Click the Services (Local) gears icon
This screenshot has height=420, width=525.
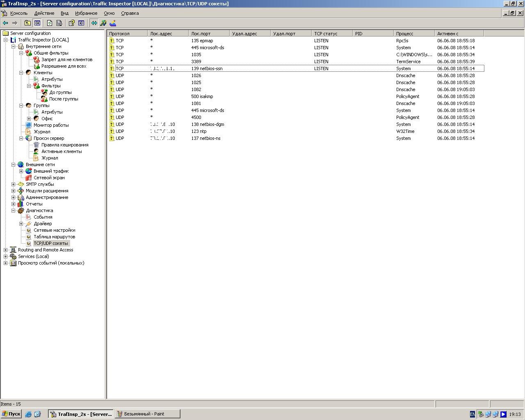pyautogui.click(x=13, y=256)
